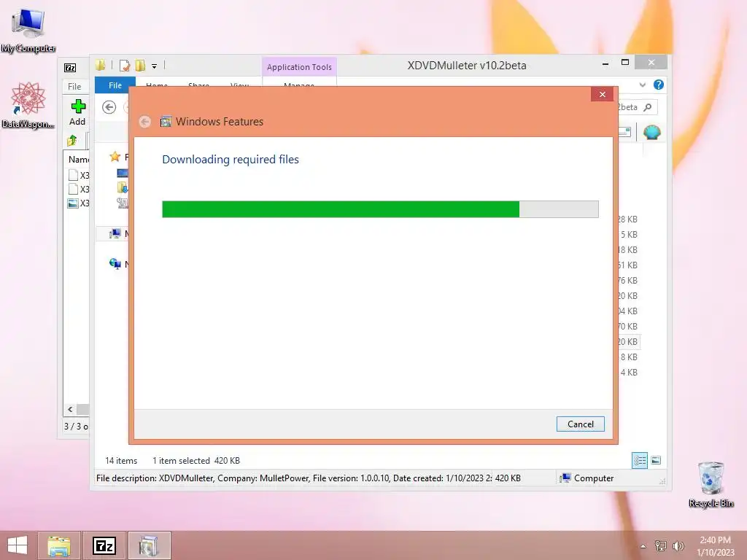Select Downloads folder in navigation pane
747x560 pixels.
(122, 187)
